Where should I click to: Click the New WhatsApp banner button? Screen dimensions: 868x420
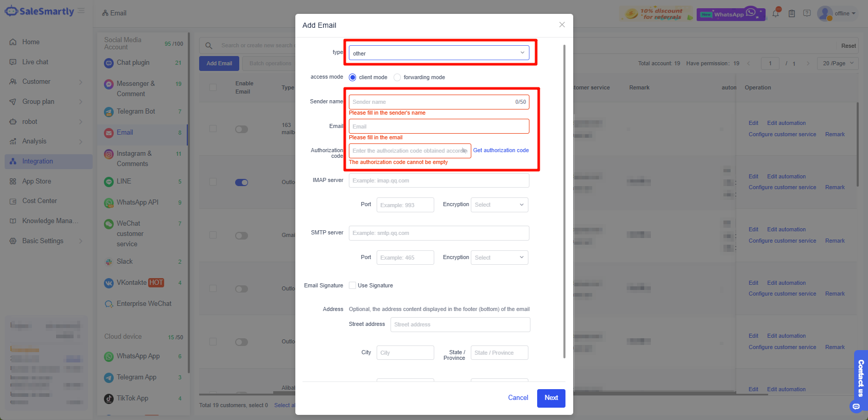(x=731, y=14)
